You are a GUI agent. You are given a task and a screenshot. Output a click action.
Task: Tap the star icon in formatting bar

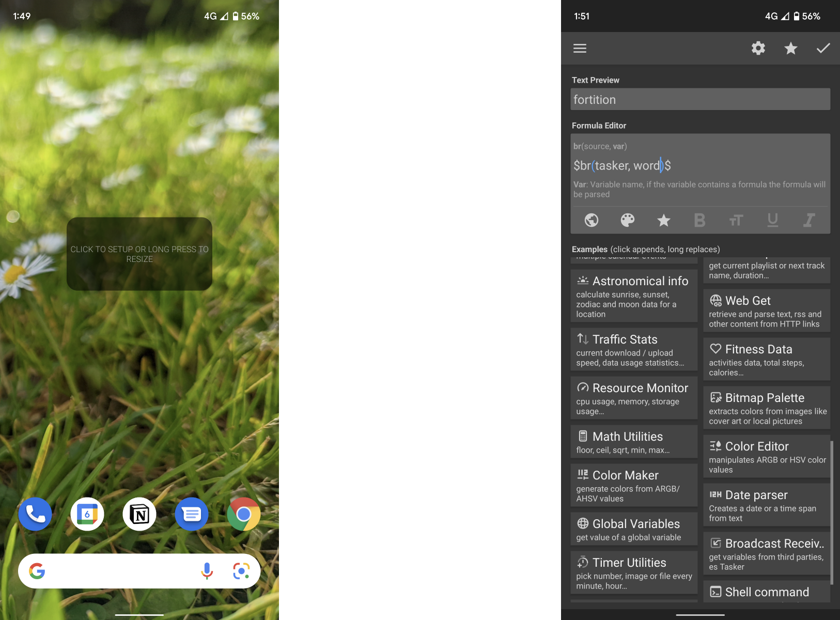pyautogui.click(x=664, y=220)
